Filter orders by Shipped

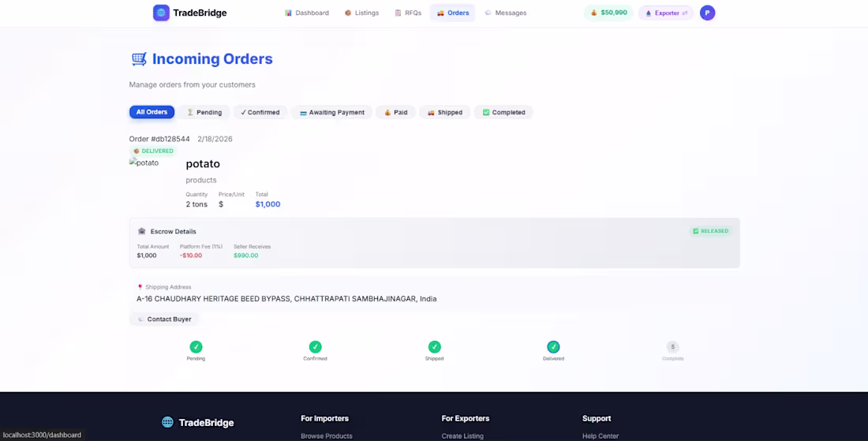tap(444, 112)
